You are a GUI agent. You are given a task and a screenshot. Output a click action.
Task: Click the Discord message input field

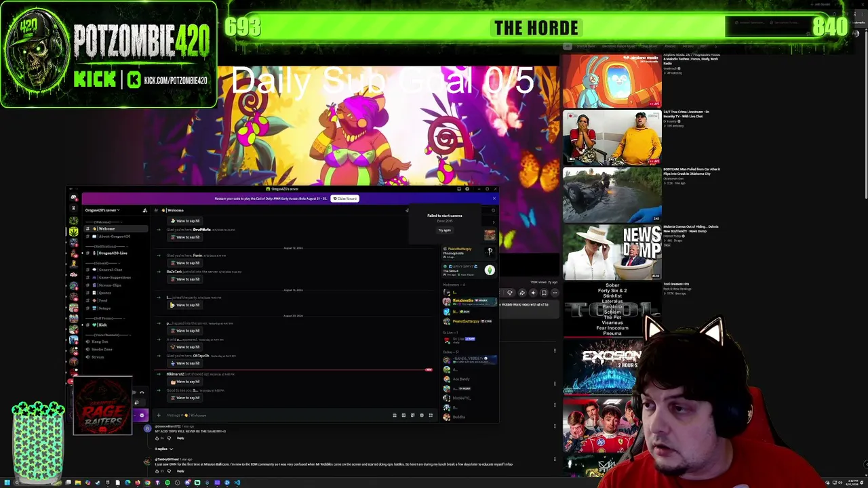click(x=278, y=415)
